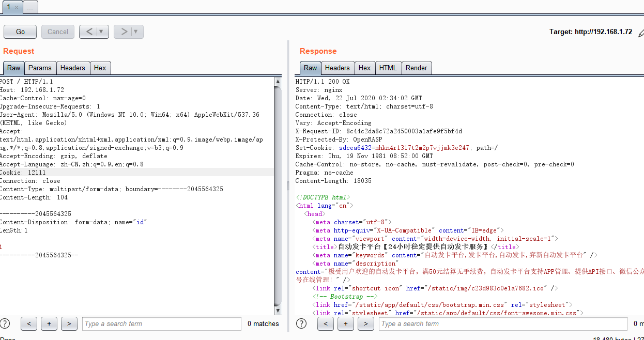The width and height of the screenshot is (644, 340).
Task: Open request search options plus button
Action: click(49, 323)
